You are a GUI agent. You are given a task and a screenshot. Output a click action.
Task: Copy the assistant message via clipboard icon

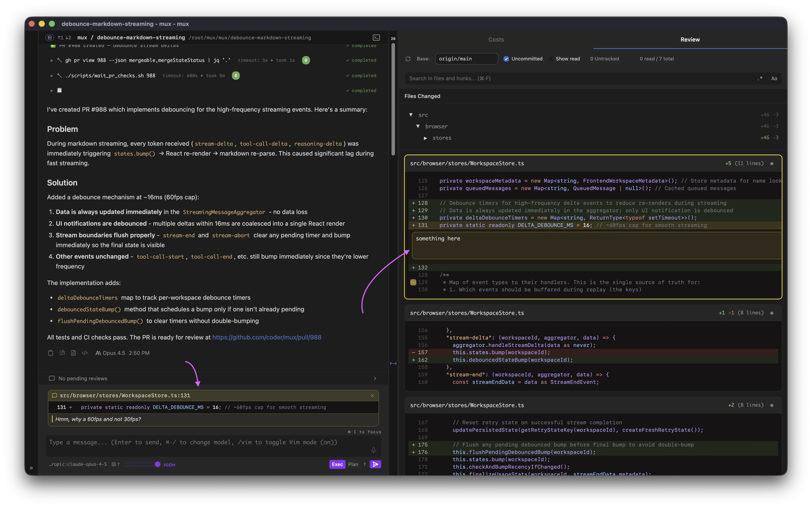(x=50, y=353)
